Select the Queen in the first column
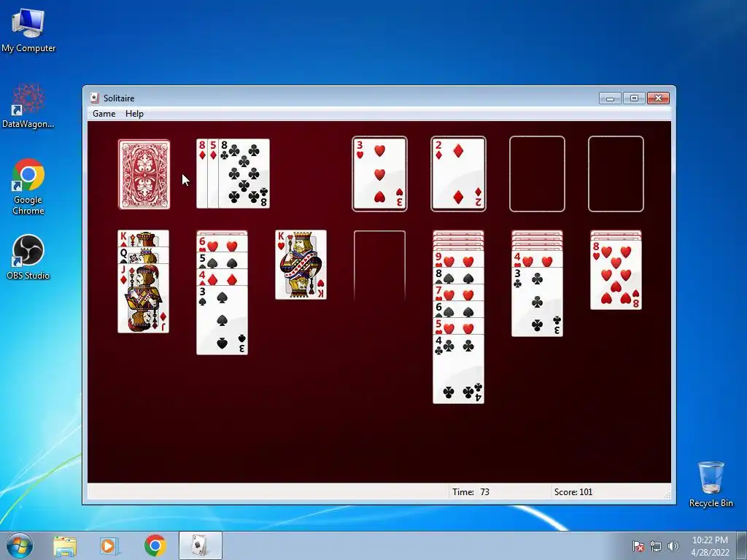 coord(144,255)
